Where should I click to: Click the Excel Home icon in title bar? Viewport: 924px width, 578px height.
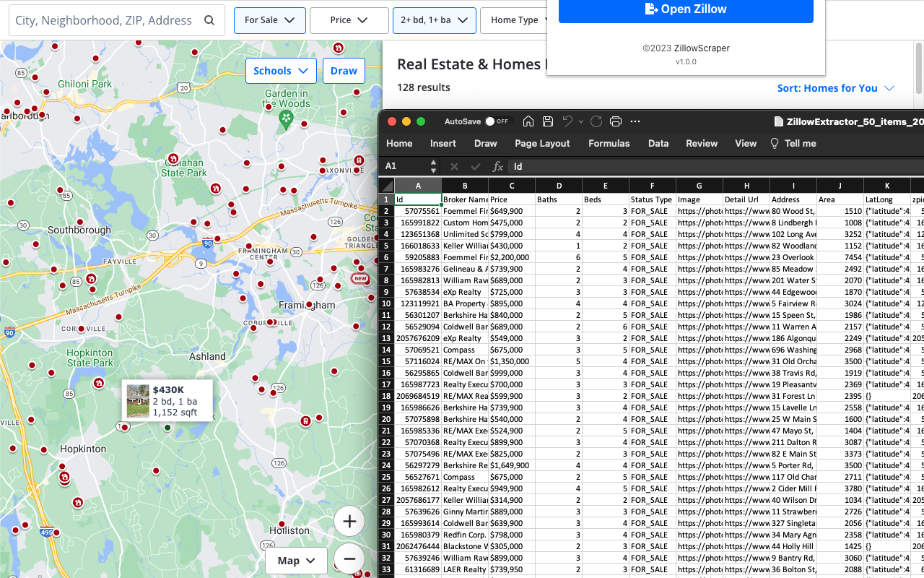tap(528, 121)
